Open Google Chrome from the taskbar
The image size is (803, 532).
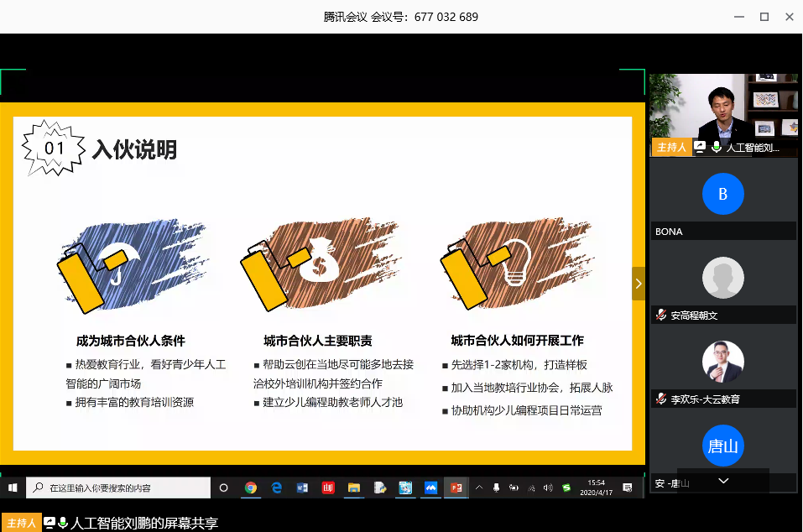point(250,488)
